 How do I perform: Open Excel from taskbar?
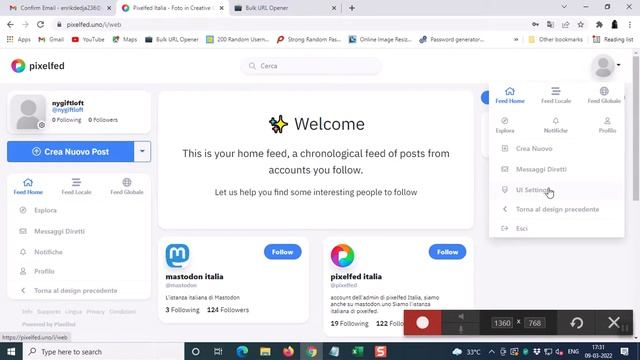[x=358, y=351]
